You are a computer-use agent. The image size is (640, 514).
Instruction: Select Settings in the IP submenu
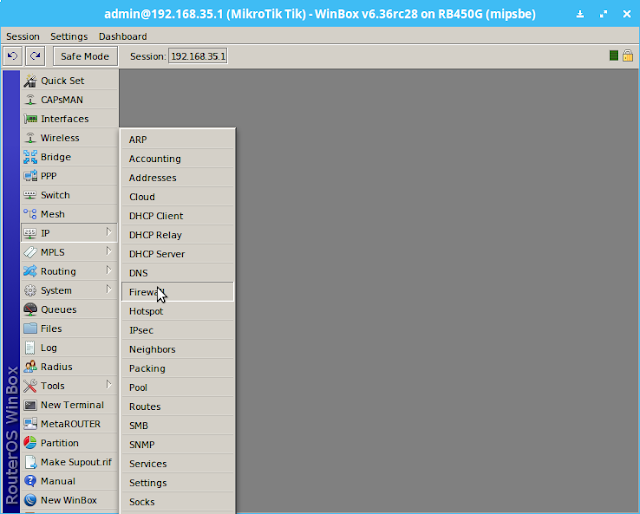click(x=178, y=483)
